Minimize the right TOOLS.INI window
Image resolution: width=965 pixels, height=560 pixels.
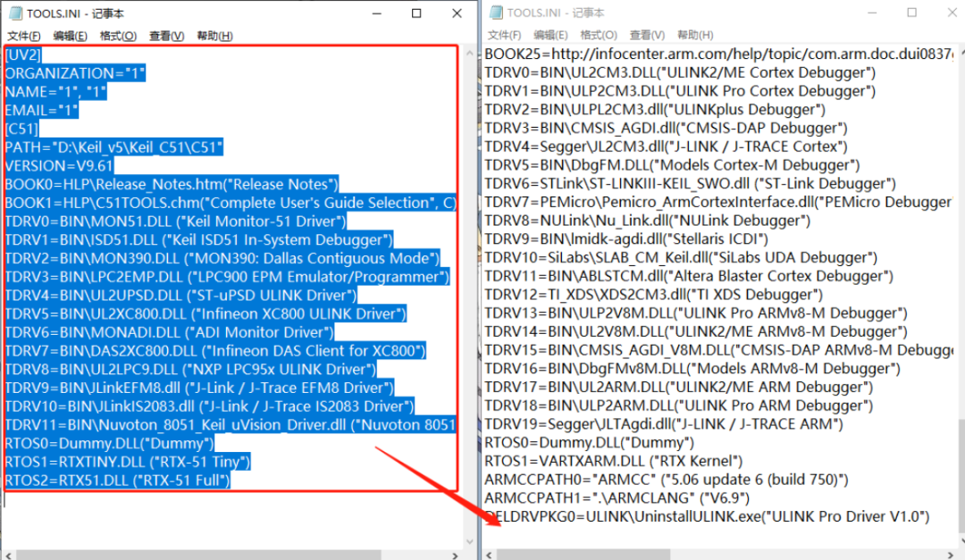[x=872, y=13]
